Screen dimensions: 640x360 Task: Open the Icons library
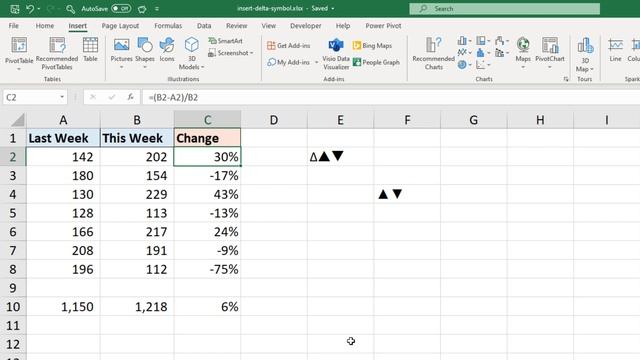(167, 50)
